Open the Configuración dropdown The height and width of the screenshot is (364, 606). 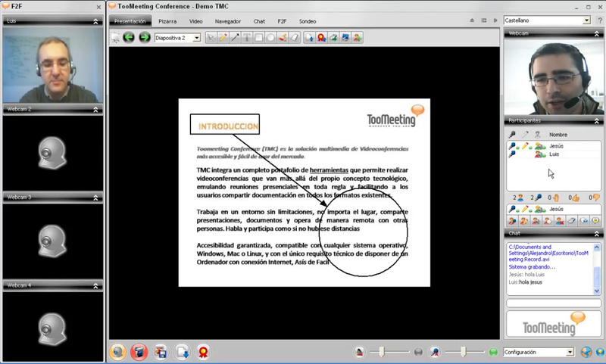coord(570,352)
